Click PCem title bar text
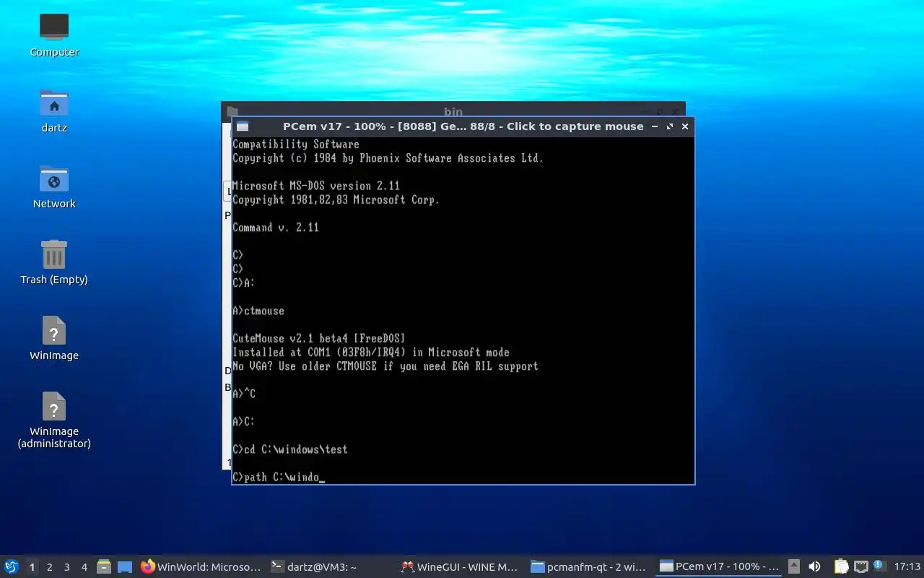The height and width of the screenshot is (578, 924). tap(463, 126)
